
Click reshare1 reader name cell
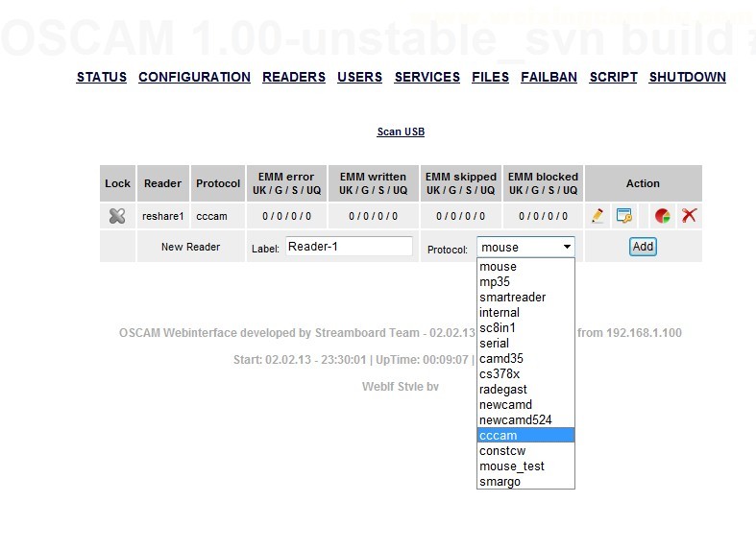(x=163, y=216)
